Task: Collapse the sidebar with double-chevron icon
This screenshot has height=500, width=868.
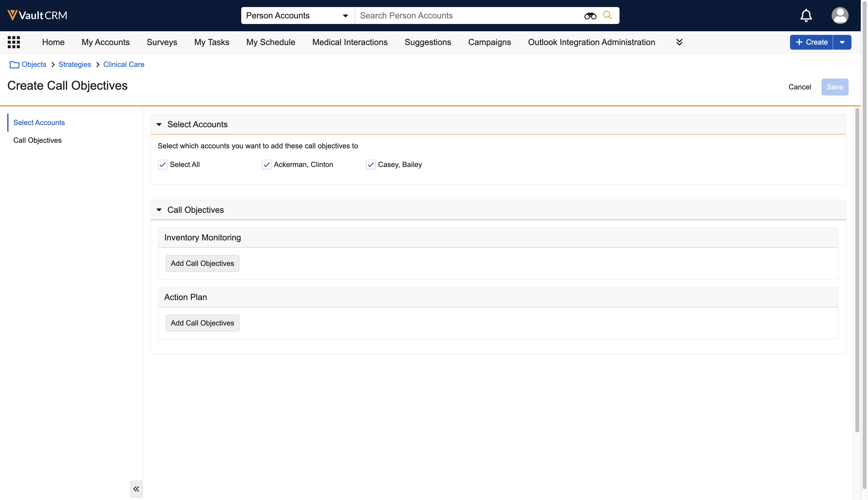Action: pos(136,489)
